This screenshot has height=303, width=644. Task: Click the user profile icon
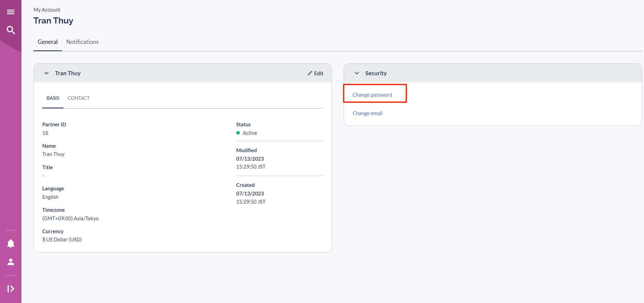click(x=11, y=262)
